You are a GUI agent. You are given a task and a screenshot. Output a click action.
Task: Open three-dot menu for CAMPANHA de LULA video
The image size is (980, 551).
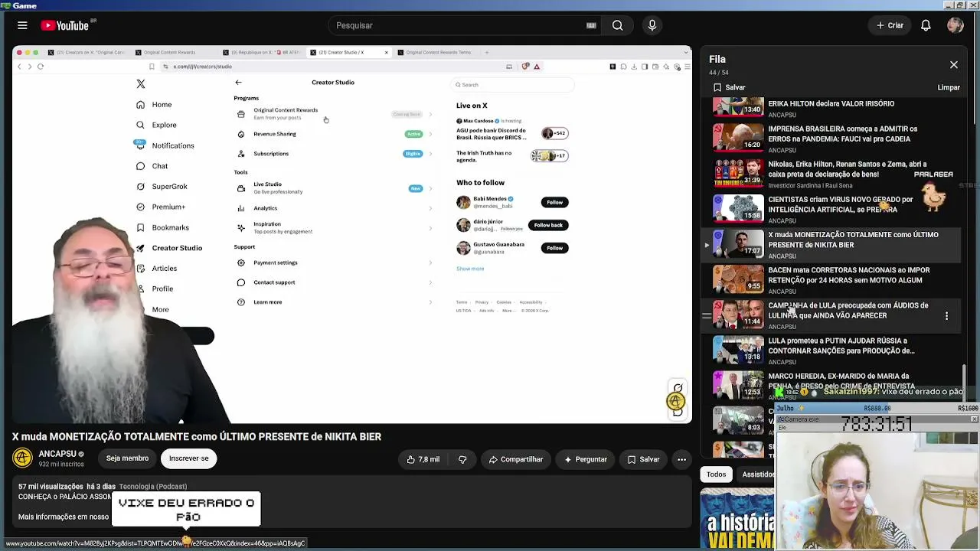(x=946, y=315)
